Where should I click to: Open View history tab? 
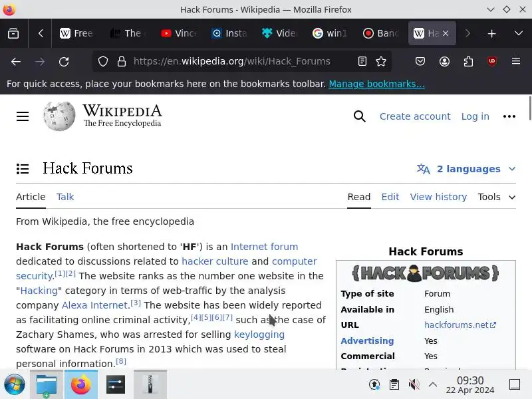point(438,197)
